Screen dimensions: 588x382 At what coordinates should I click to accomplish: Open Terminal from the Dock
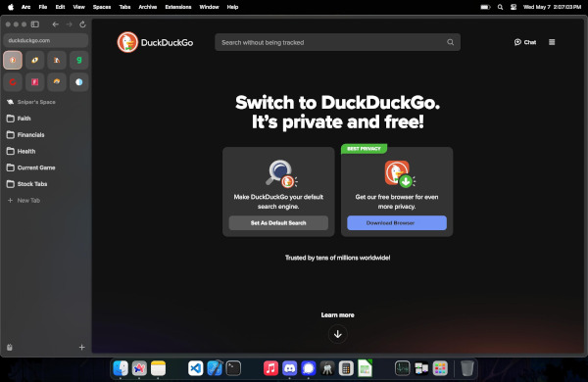[x=233, y=368]
